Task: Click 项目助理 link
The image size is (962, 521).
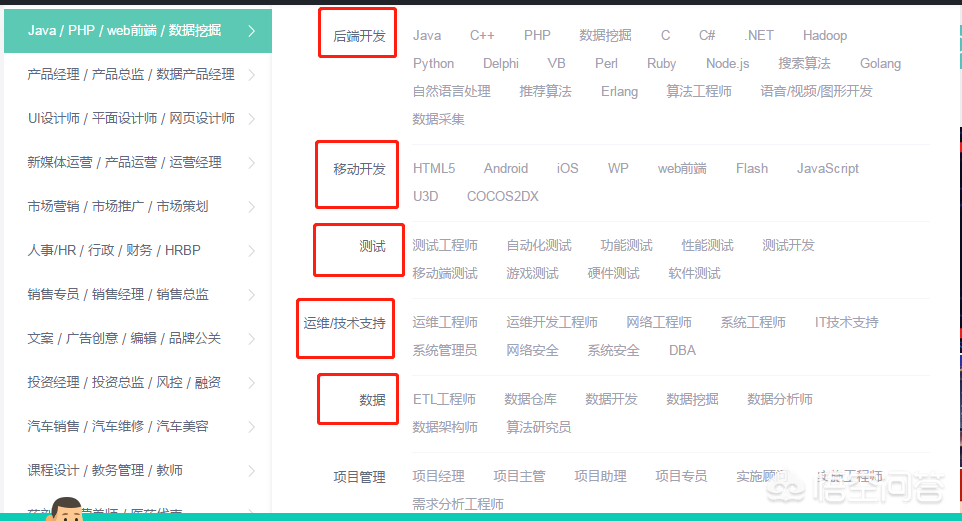Action: tap(600, 476)
